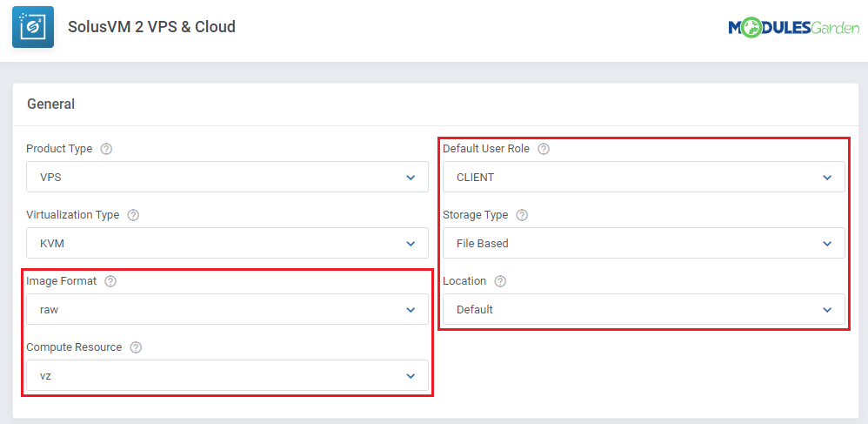Click the Product Type label

click(x=59, y=149)
